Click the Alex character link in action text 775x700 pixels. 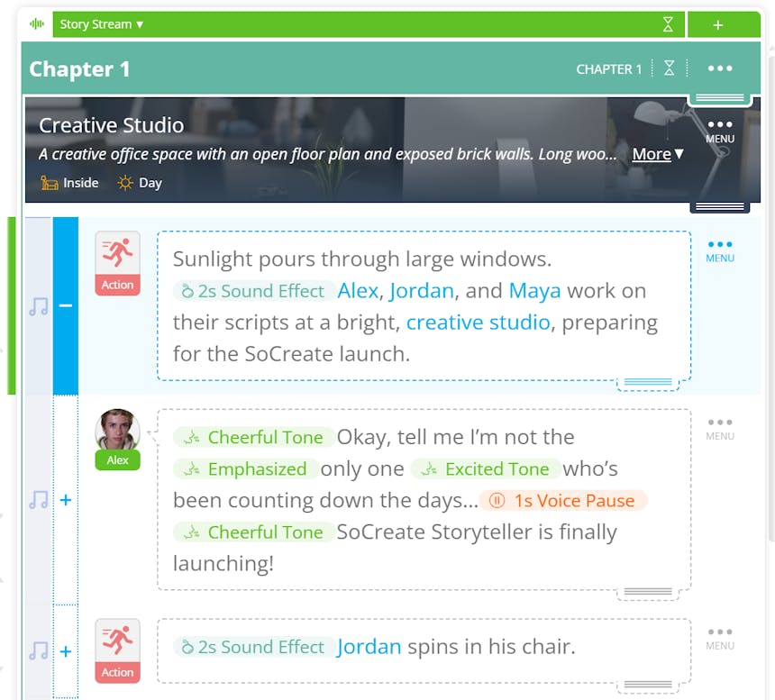pos(358,291)
